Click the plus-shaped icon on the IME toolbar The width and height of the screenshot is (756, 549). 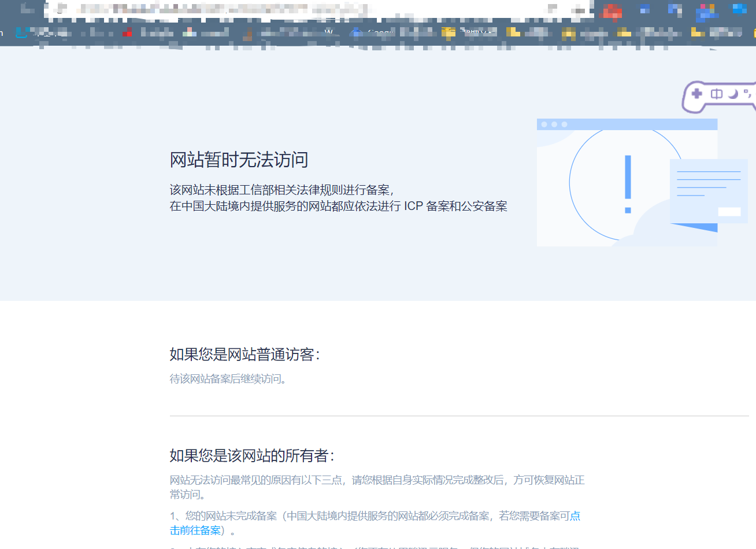pos(697,94)
